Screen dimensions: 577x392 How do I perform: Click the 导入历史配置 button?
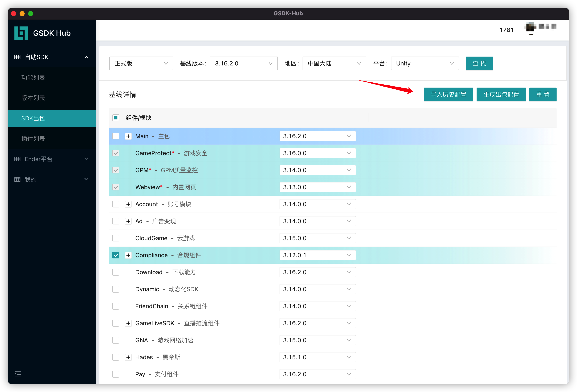pos(448,94)
